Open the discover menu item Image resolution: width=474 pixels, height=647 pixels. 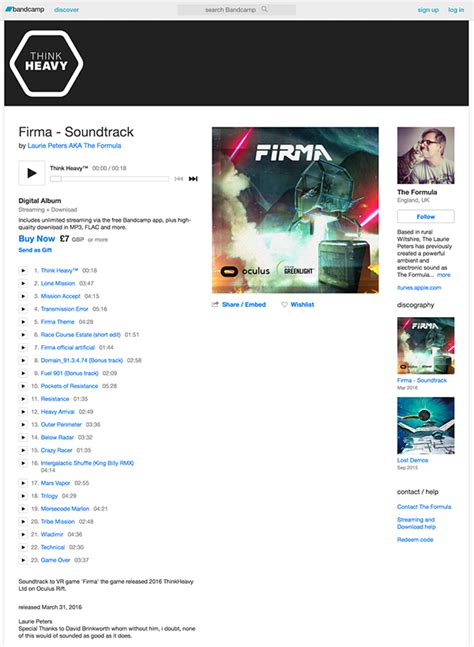66,9
